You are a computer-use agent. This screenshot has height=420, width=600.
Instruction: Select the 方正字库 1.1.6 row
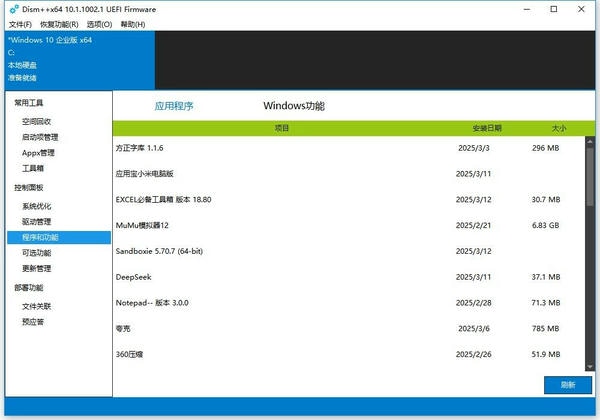pyautogui.click(x=349, y=148)
